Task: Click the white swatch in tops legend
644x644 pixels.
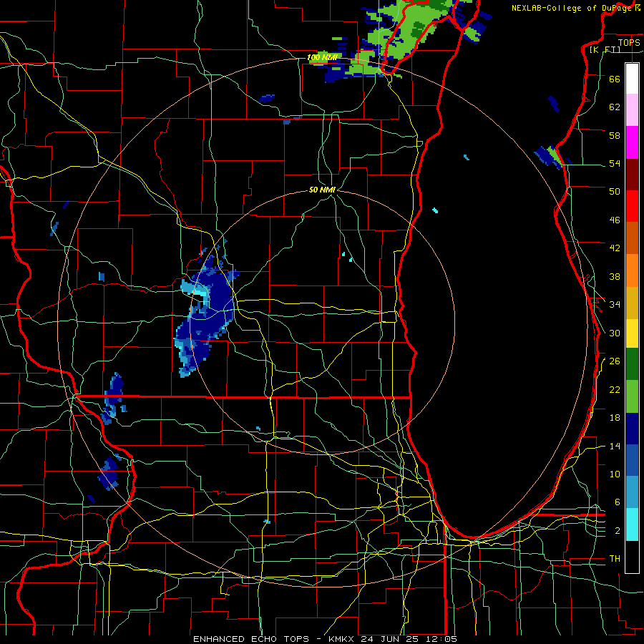Action: tap(632, 79)
